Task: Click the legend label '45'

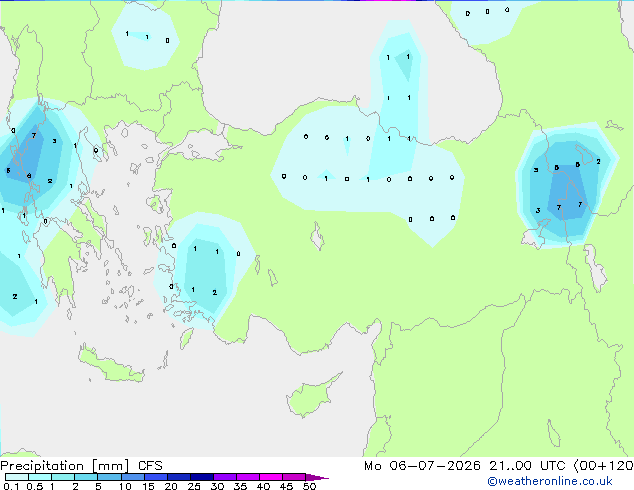Action: [286, 486]
